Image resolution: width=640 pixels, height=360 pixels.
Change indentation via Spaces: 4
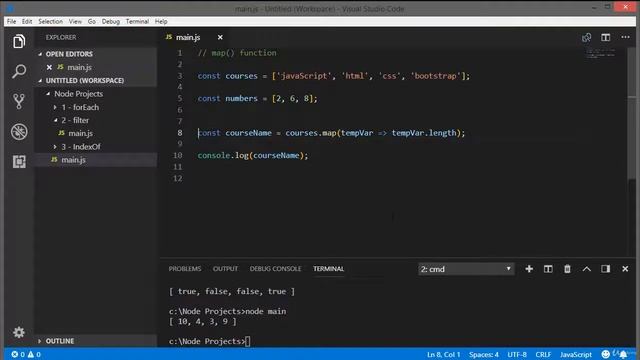pos(484,354)
